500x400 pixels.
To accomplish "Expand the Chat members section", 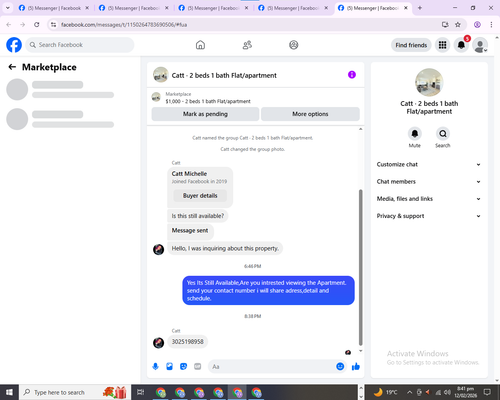I will click(429, 182).
